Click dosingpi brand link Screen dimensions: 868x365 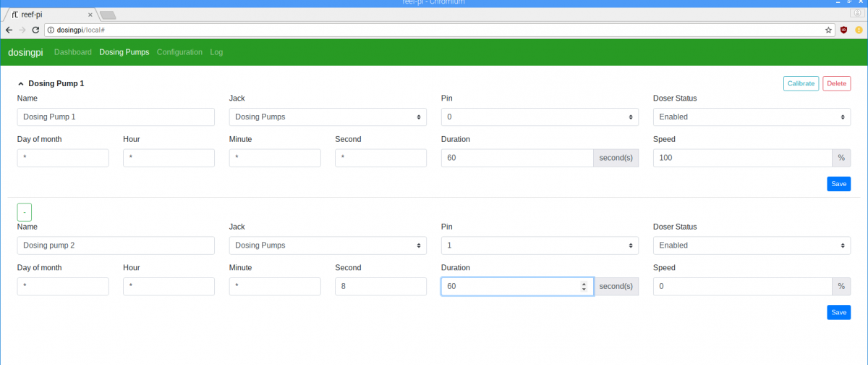(26, 52)
